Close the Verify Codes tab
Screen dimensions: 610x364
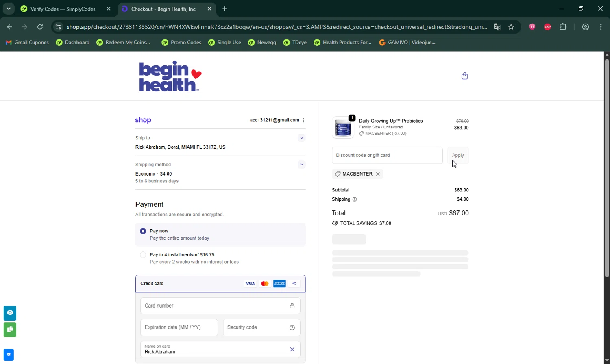coord(108,9)
